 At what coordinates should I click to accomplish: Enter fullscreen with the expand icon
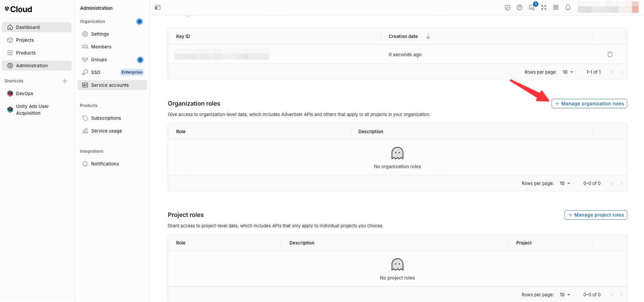544,7
